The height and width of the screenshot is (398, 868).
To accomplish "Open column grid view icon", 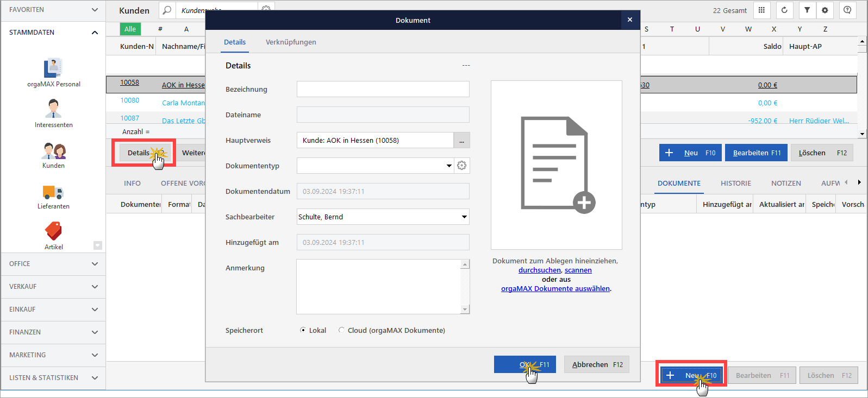I will [x=761, y=10].
